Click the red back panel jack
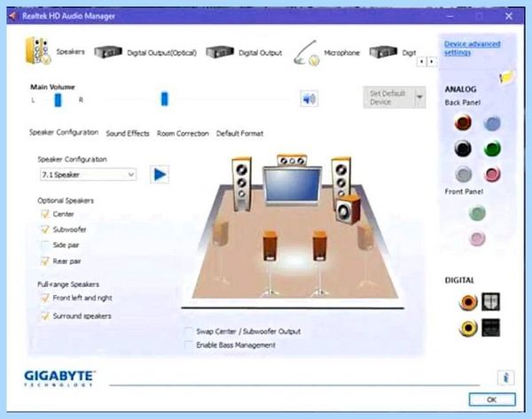The width and height of the screenshot is (532, 419). click(x=463, y=122)
